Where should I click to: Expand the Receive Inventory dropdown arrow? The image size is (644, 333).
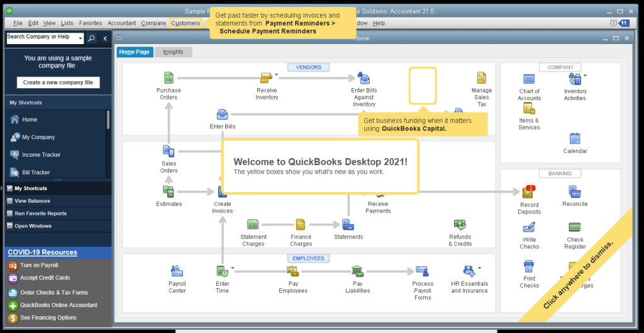(277, 75)
